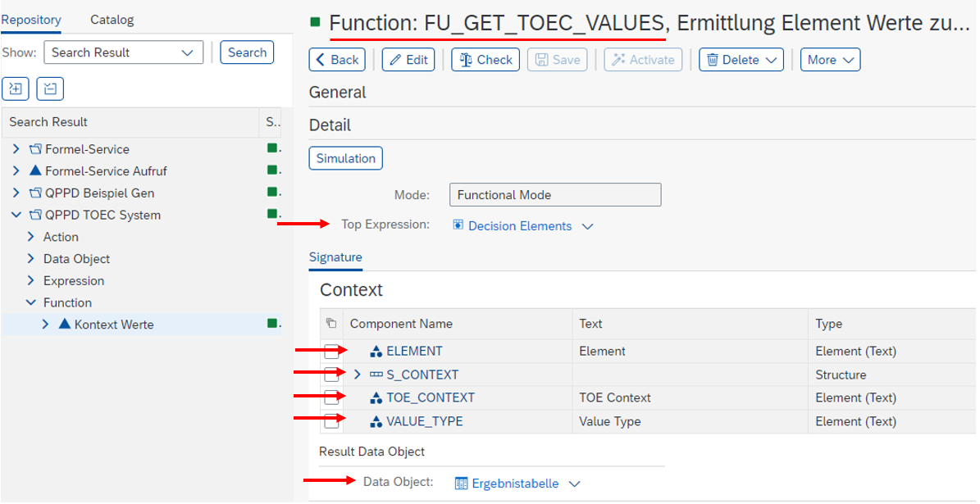Check the VALUE_TYPE row checkbox
The image size is (980, 504).
click(331, 422)
